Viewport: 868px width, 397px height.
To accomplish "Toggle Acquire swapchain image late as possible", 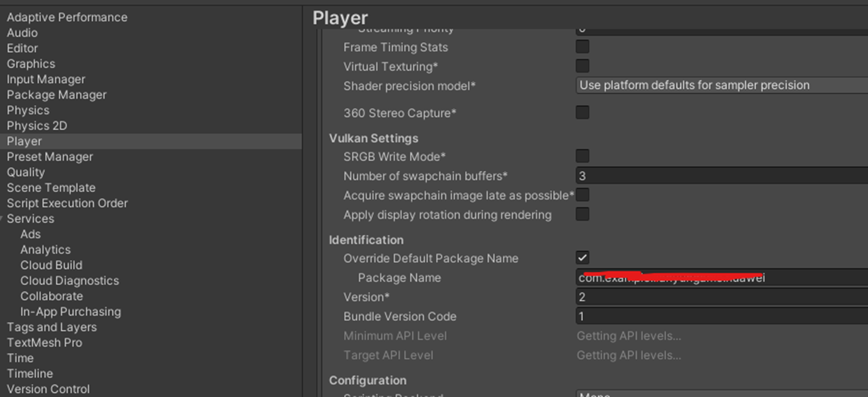I will click(x=581, y=194).
